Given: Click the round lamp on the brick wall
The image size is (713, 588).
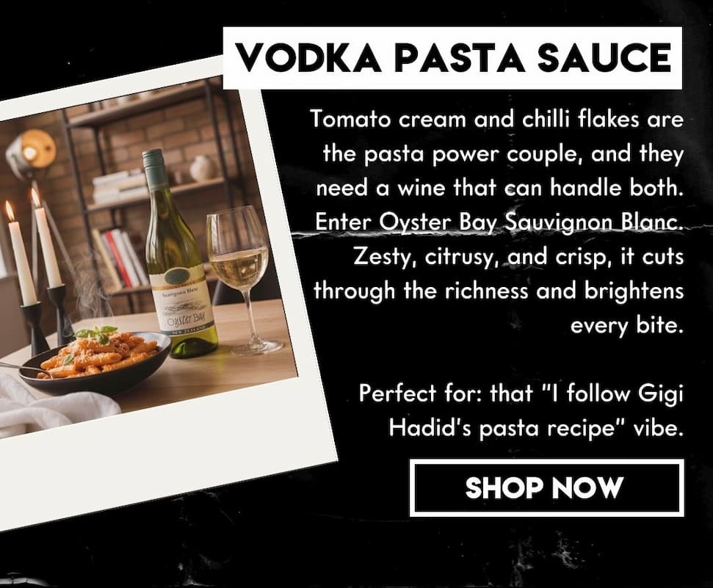Looking at the screenshot, I should (31, 153).
